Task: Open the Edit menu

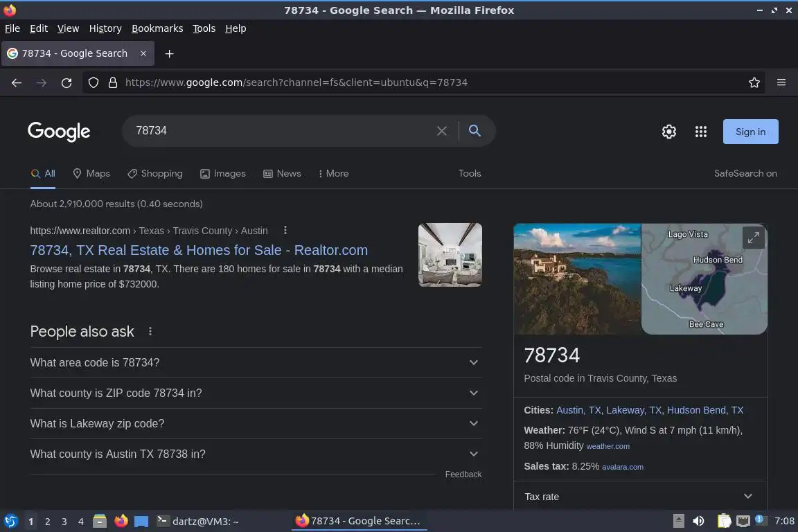Action: (x=39, y=28)
